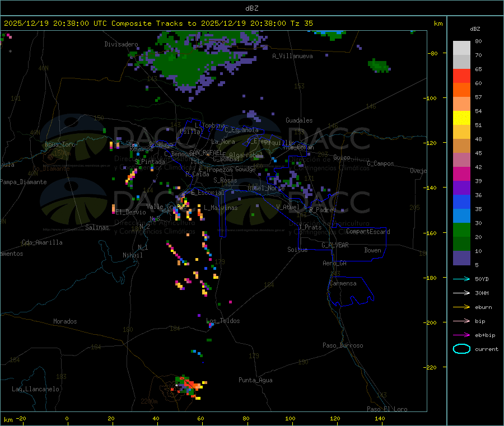Click the white 30HM arrow legend icon
Screen dimensions: 504x426
click(461, 293)
